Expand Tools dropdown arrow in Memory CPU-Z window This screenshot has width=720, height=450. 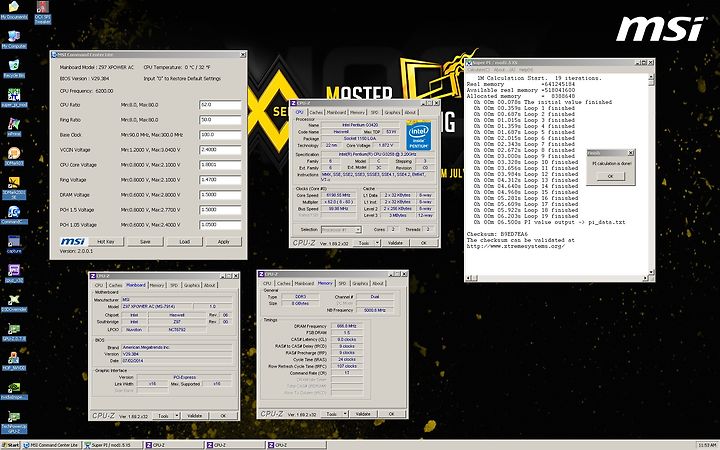[345, 414]
